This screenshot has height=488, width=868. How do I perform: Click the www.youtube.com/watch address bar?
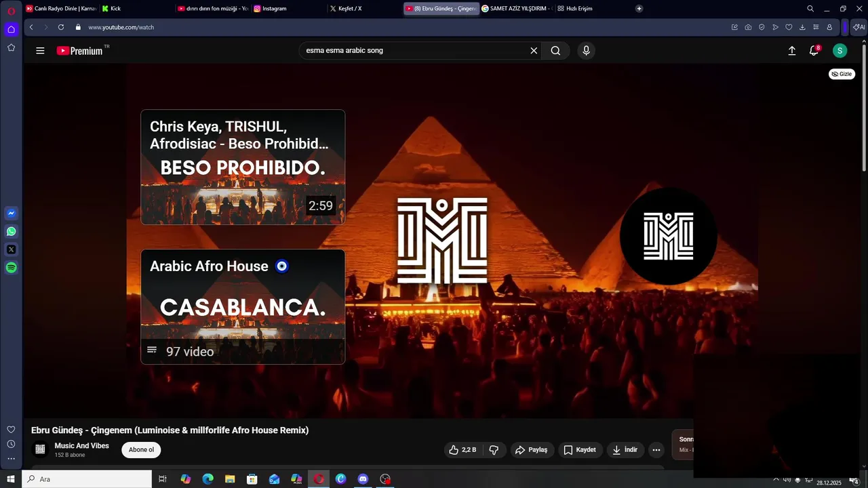(121, 27)
